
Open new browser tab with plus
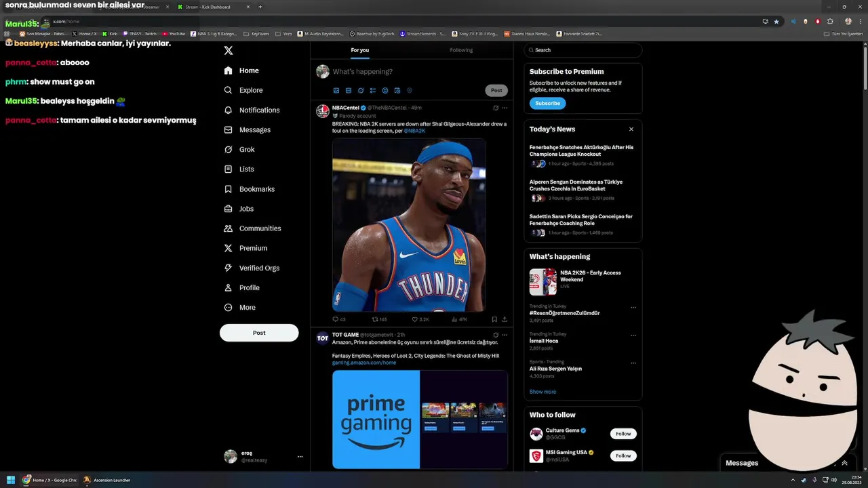click(260, 7)
